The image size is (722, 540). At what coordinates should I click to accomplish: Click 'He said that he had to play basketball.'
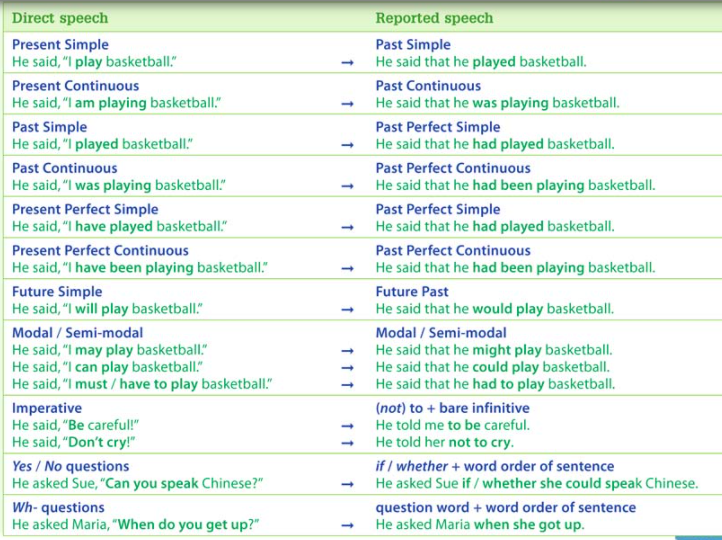(495, 384)
